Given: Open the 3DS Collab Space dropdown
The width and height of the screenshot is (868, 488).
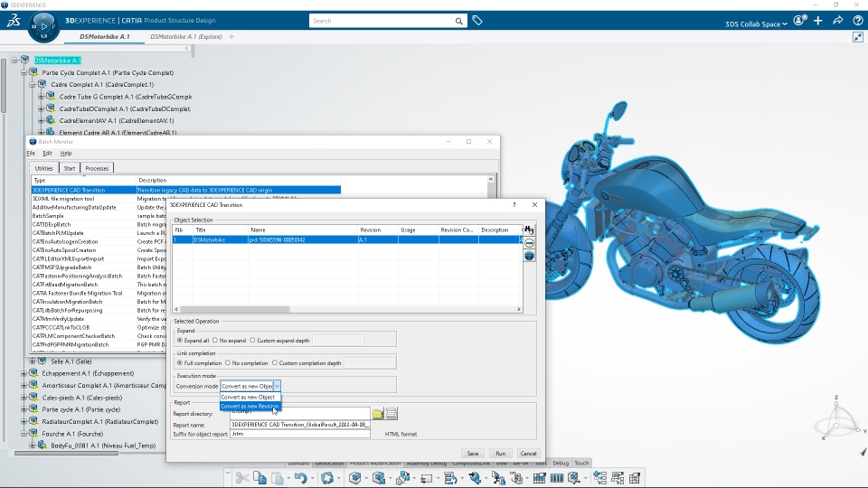Looking at the screenshot, I should coord(756,23).
